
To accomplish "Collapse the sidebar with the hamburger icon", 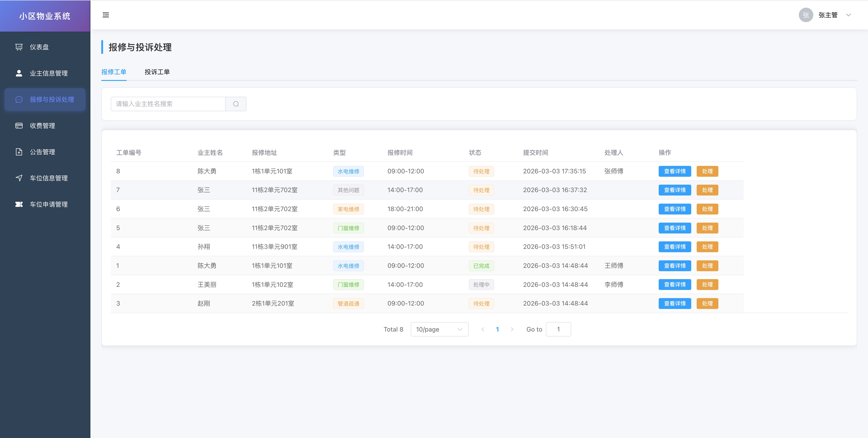I will point(106,15).
